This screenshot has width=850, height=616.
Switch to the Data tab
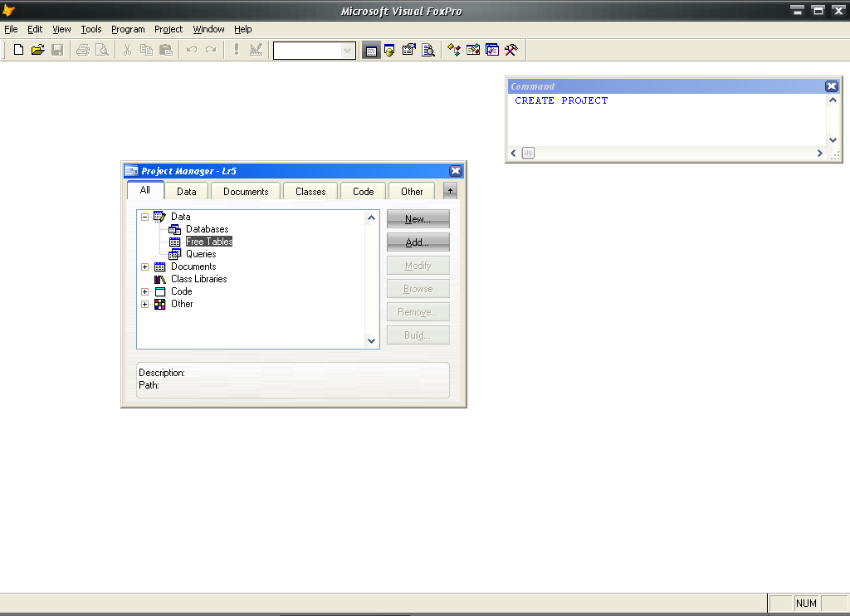pos(187,192)
